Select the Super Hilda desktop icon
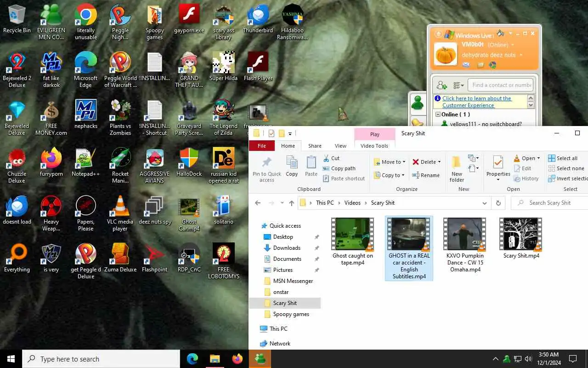Screen dimensions: 588x368 pos(224,67)
